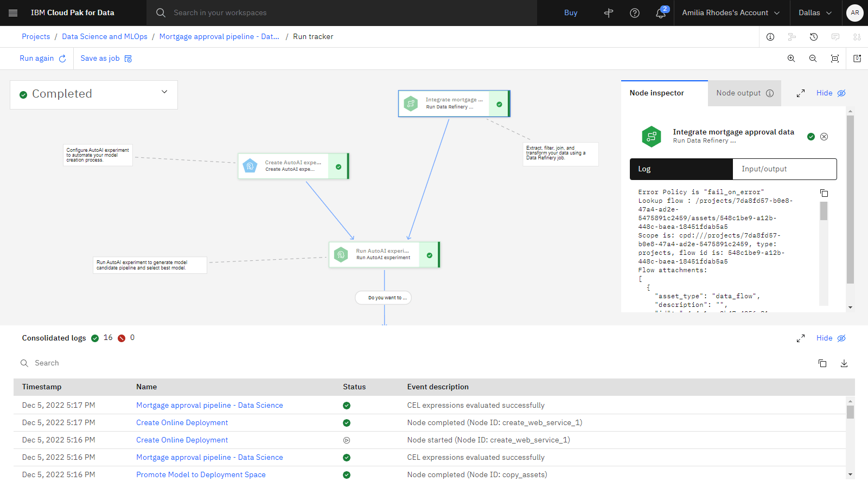868x488 pixels.
Task: Zoom in on the canvas
Action: (792, 59)
